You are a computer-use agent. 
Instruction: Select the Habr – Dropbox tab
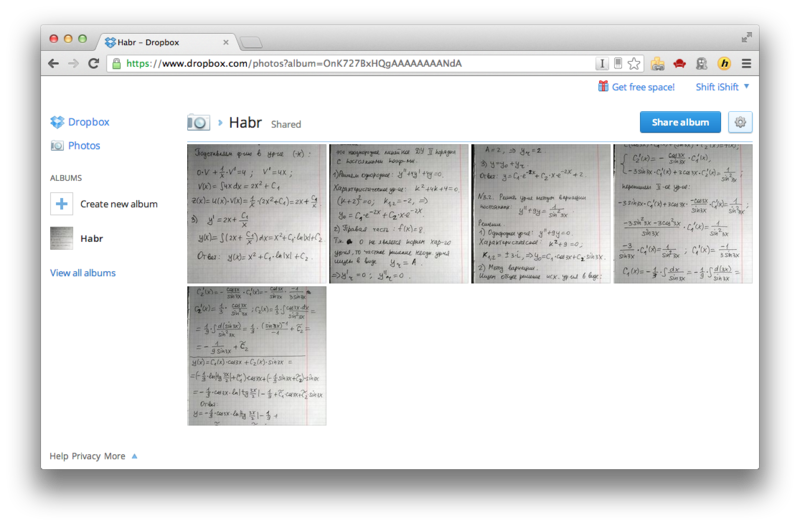166,42
